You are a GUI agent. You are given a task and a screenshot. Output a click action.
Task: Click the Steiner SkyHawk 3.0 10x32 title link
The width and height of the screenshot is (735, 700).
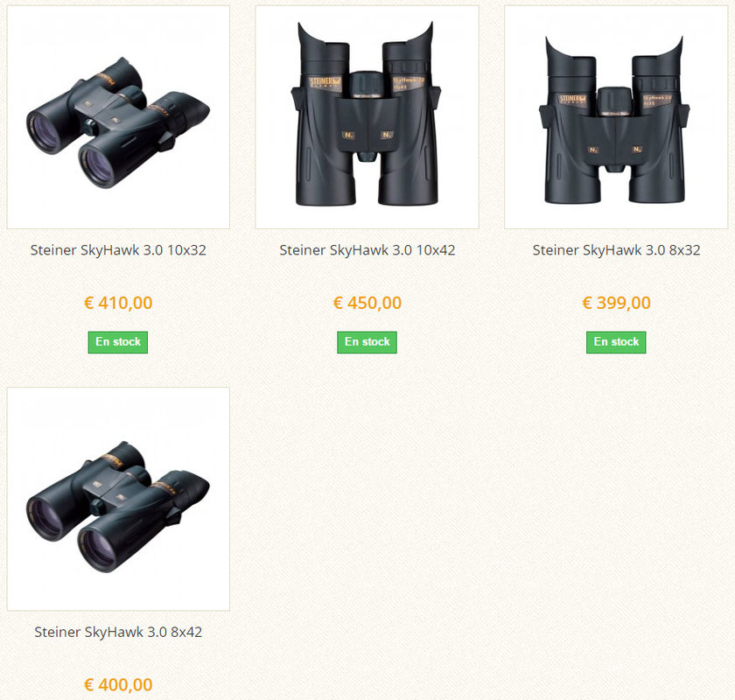pyautogui.click(x=118, y=250)
